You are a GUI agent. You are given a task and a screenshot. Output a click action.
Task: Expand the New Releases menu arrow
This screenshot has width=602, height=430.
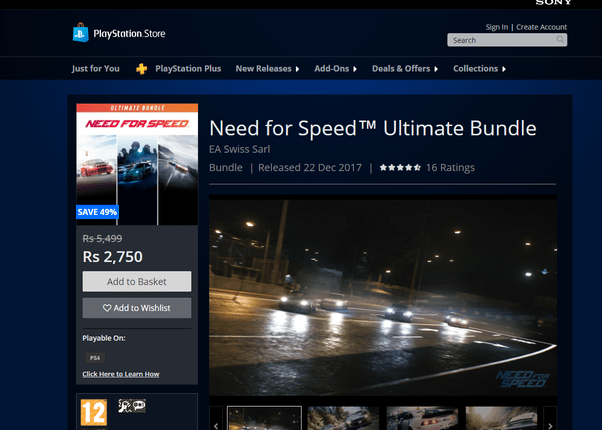click(x=297, y=69)
